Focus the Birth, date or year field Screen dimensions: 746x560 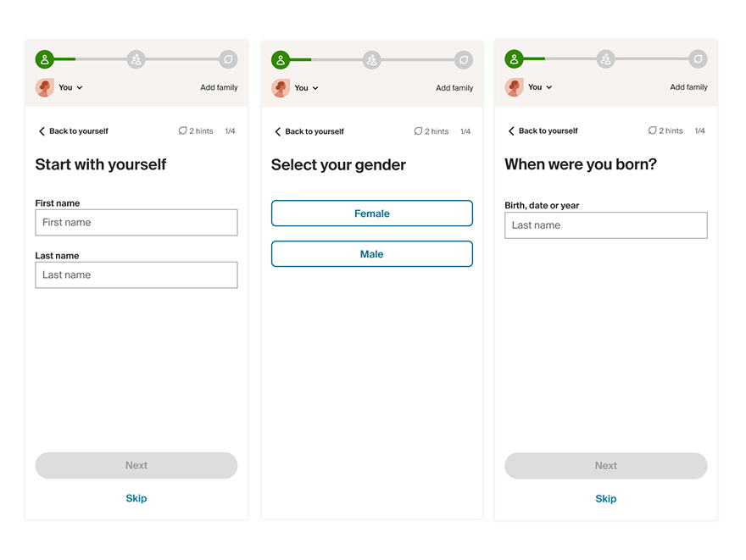pyautogui.click(x=605, y=225)
